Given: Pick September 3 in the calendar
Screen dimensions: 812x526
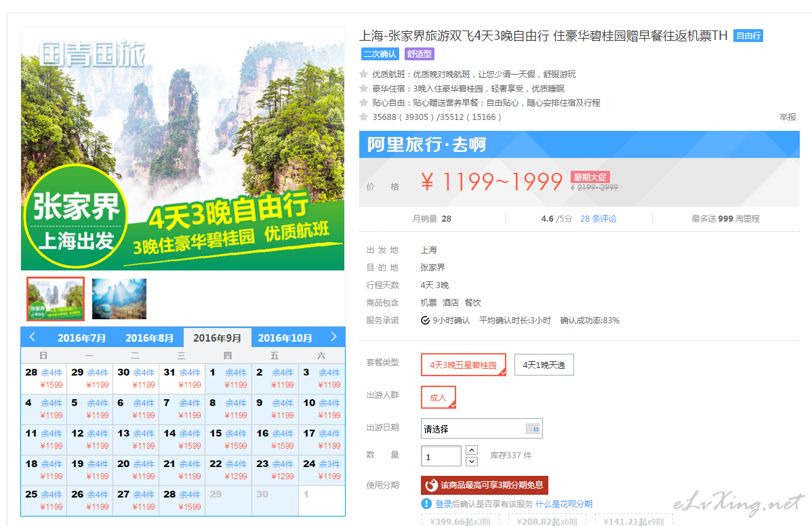Looking at the screenshot, I should point(321,378).
